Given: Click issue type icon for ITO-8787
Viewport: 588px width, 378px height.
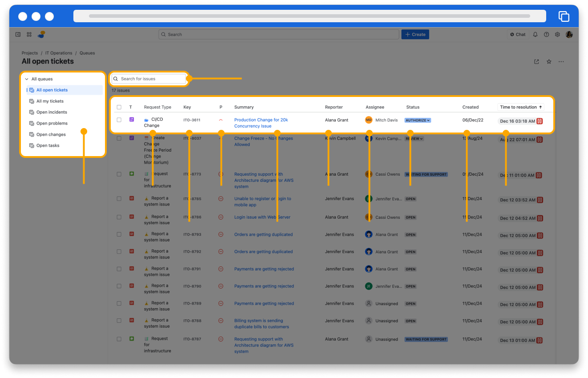Looking at the screenshot, I should click(x=132, y=338).
